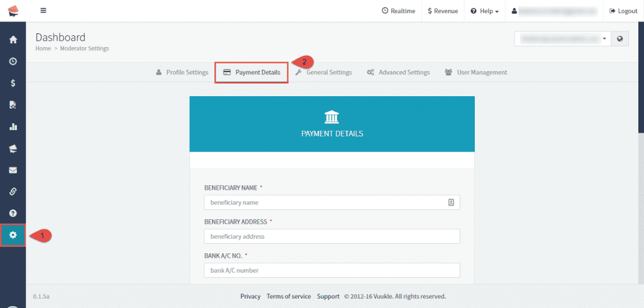This screenshot has width=644, height=308.
Task: Select the Advanced Settings tab
Action: (398, 72)
